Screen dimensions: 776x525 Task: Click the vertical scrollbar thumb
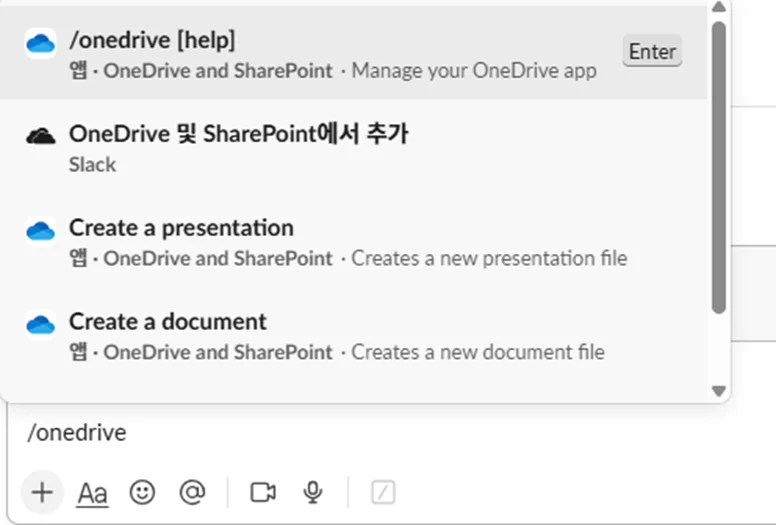coord(718,165)
